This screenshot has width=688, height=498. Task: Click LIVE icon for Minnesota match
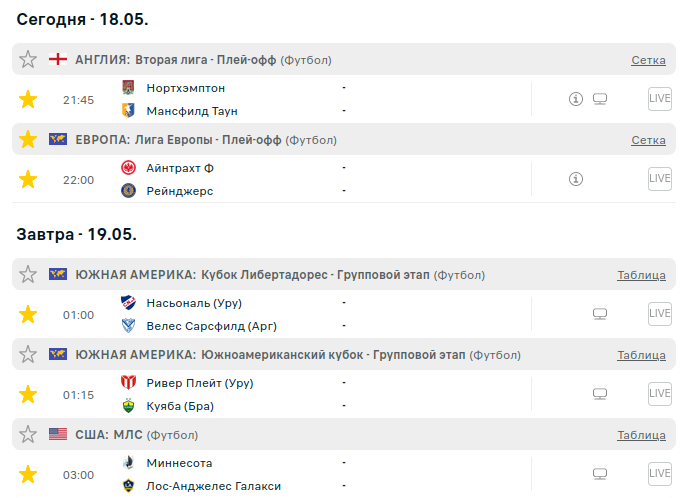pyautogui.click(x=659, y=474)
